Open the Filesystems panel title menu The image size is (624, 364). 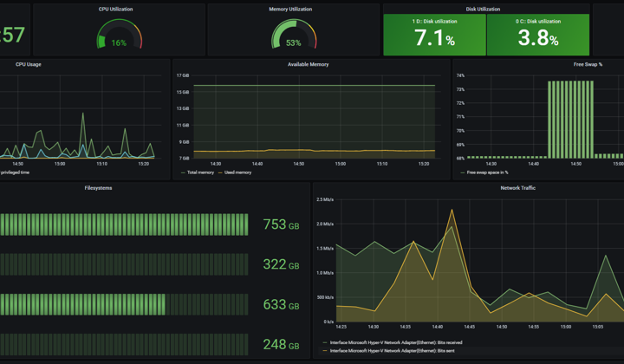(98, 188)
